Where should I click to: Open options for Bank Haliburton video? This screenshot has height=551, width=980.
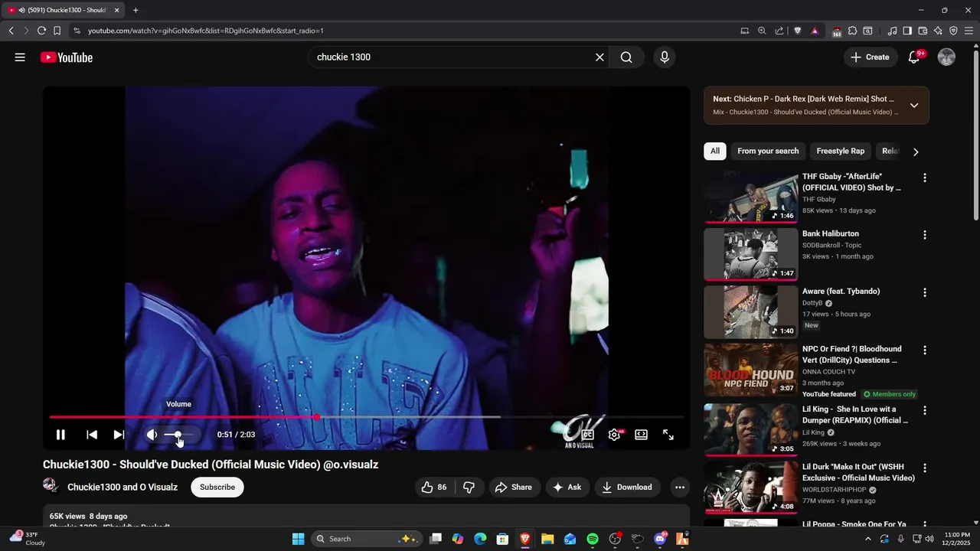pos(925,235)
